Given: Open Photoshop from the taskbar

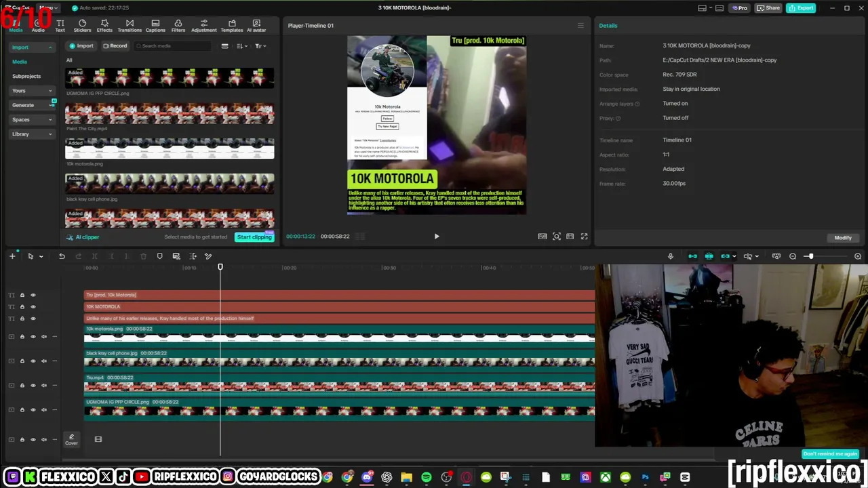Looking at the screenshot, I should [645, 477].
